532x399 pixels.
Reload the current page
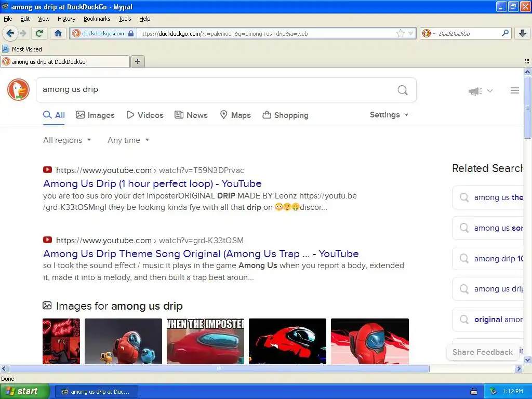pyautogui.click(x=39, y=33)
